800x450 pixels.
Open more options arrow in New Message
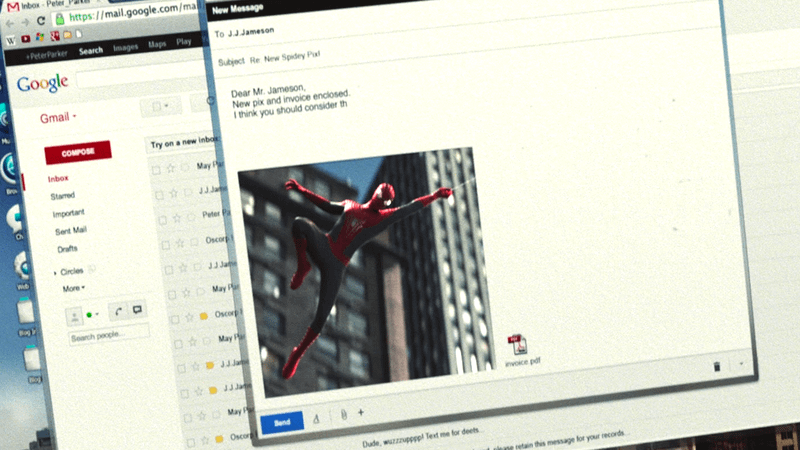[741, 364]
